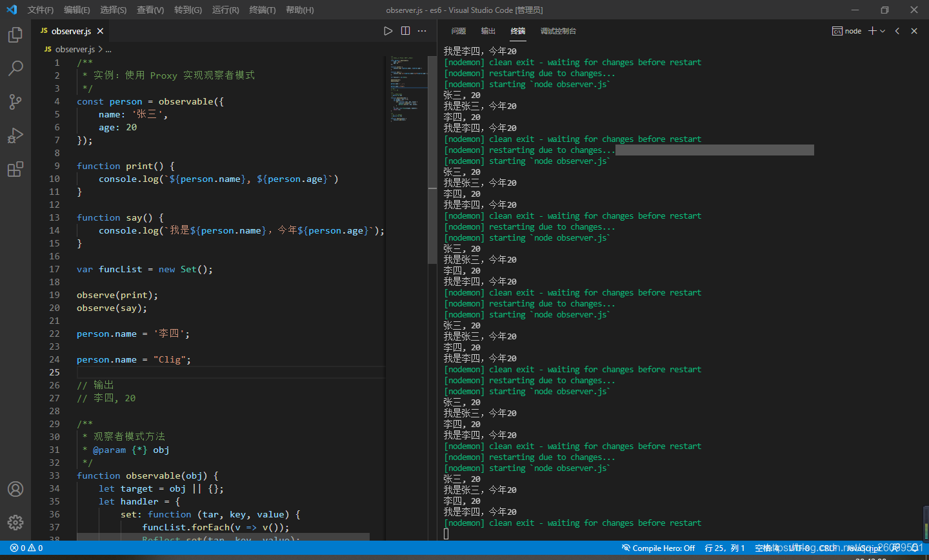
Task: Toggle Compile Hero off status item
Action: tap(658, 548)
